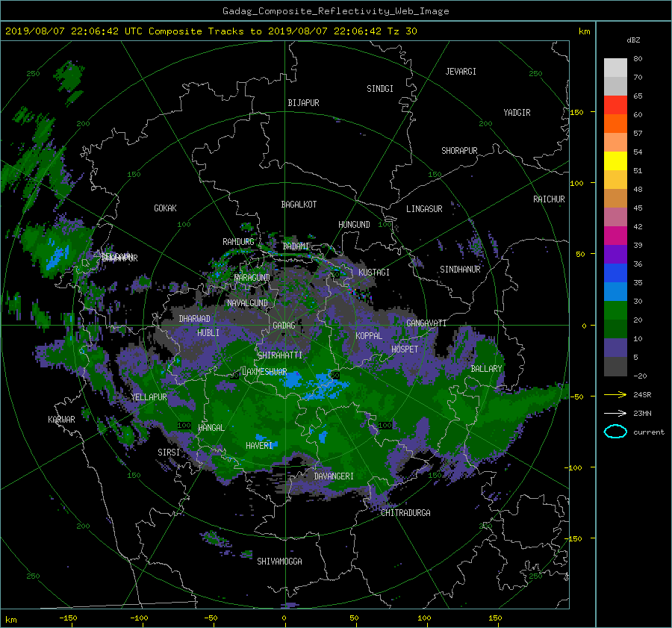Click the SINDHANUR city label
672x628 pixels.
pyautogui.click(x=460, y=270)
